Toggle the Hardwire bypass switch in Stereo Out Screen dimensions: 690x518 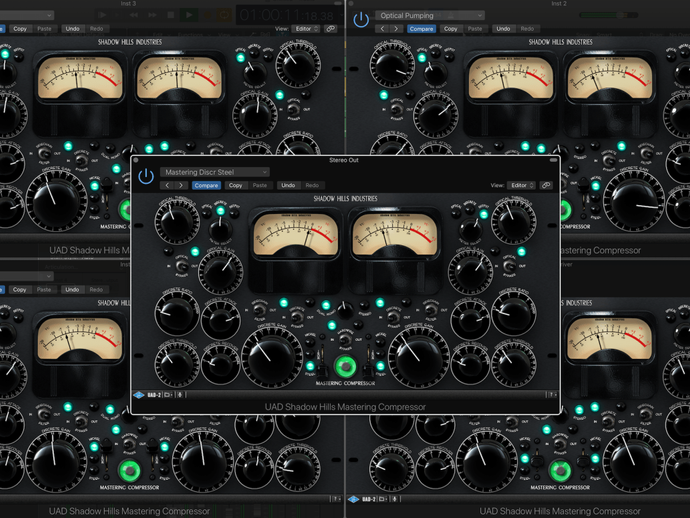click(x=345, y=339)
